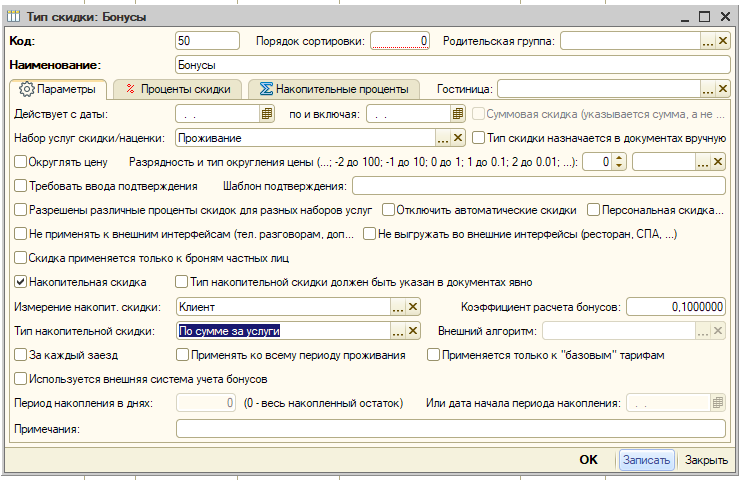Minimize the Тип скидки window
Viewport: 743px width, 480px height.
tap(685, 18)
